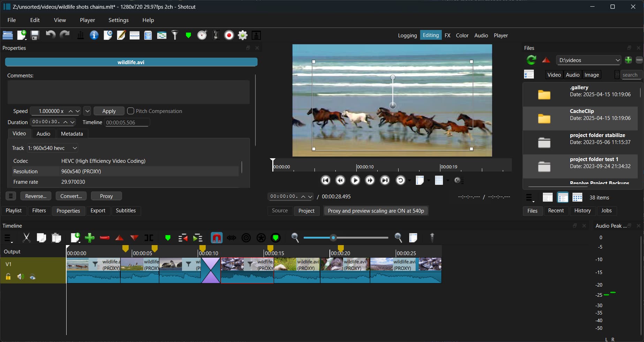644x342 pixels.
Task: Switch to the Audio properties tab
Action: 43,134
